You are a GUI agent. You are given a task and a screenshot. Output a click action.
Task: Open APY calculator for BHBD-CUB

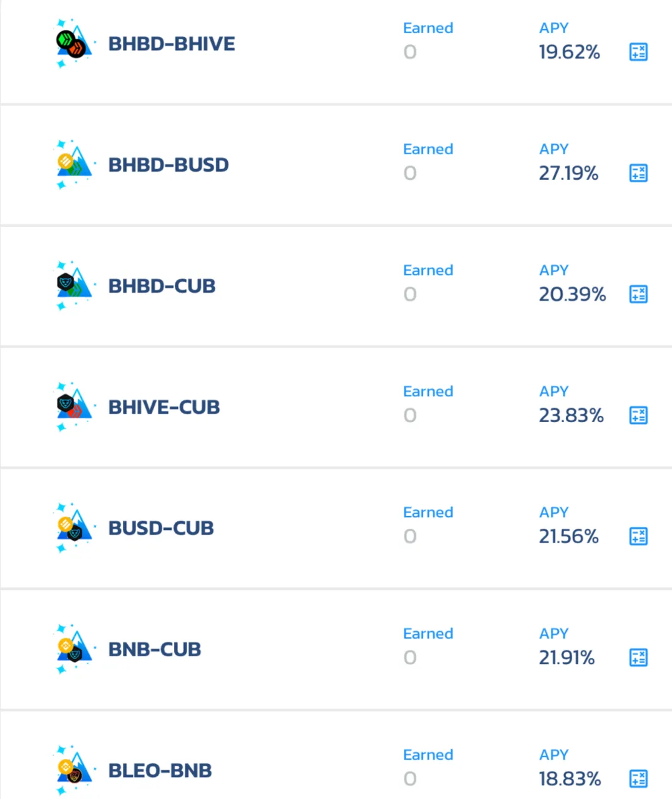click(x=638, y=294)
